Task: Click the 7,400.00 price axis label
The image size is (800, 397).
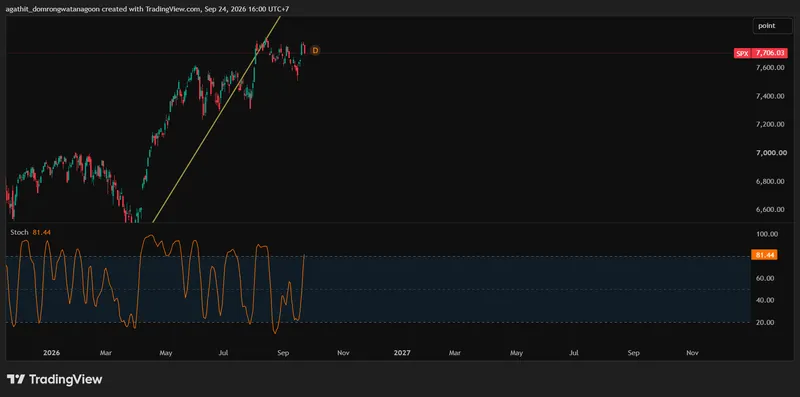Action: [770, 96]
